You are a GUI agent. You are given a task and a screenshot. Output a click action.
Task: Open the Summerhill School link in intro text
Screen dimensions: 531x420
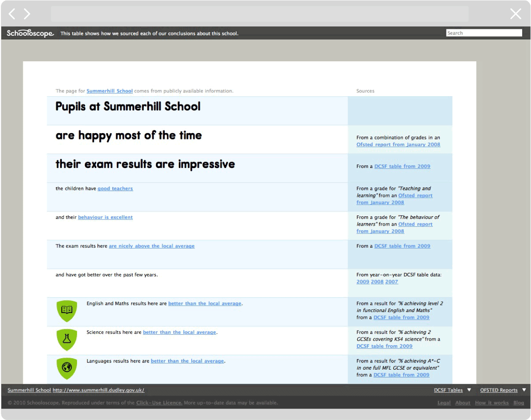(x=110, y=91)
